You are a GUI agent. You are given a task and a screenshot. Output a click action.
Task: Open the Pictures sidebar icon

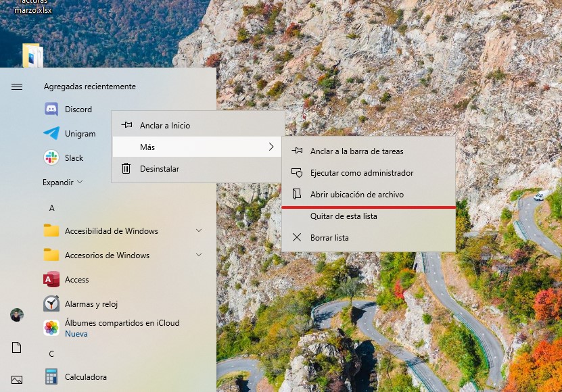[x=17, y=380]
